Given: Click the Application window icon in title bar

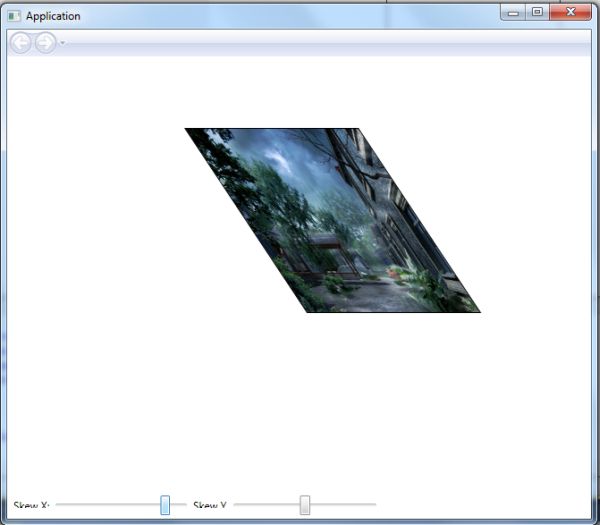Looking at the screenshot, I should pos(14,16).
